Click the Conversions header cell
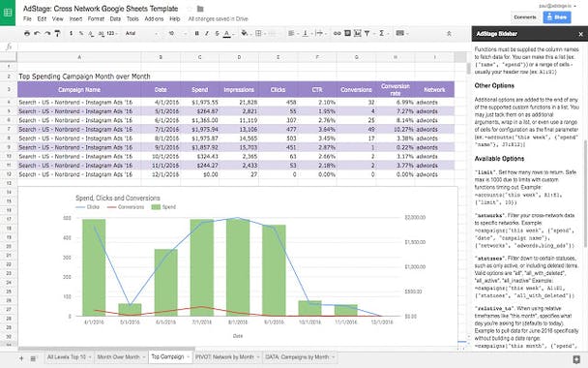Viewport: 588px width, 368px height. pos(356,90)
